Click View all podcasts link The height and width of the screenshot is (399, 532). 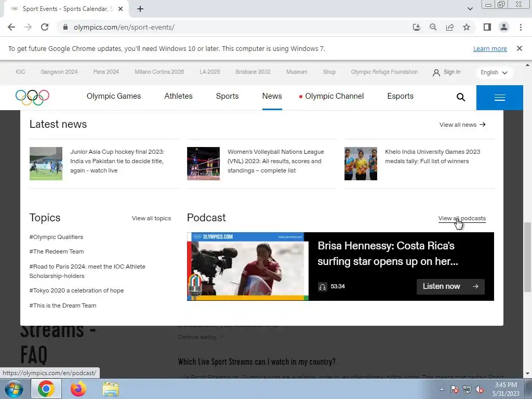click(462, 218)
